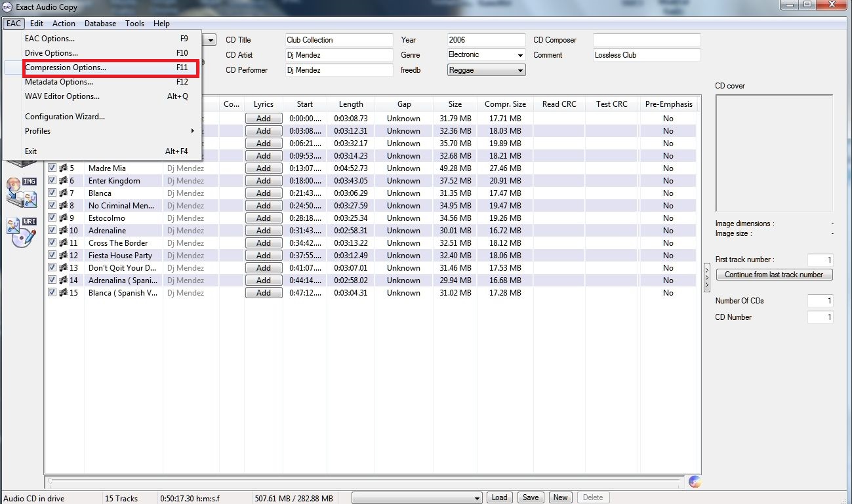The height and width of the screenshot is (504, 852).
Task: Uncheck the track 5 Madre Mia checkbox
Action: (x=52, y=168)
